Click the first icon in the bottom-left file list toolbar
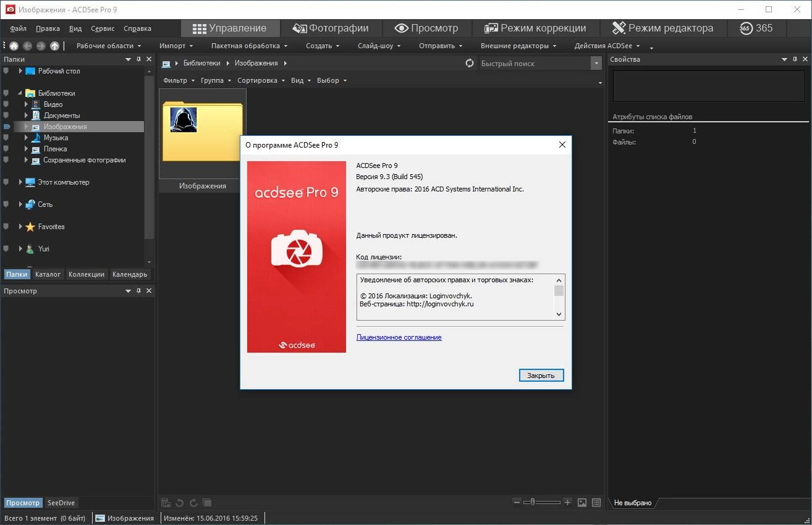This screenshot has width=812, height=525. pos(166,503)
